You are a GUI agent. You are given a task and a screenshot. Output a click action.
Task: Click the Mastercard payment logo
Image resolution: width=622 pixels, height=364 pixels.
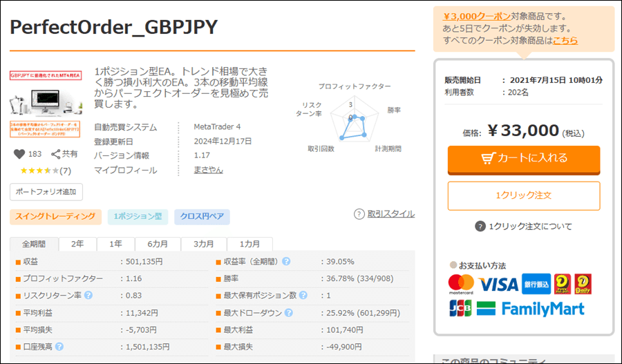461,285
